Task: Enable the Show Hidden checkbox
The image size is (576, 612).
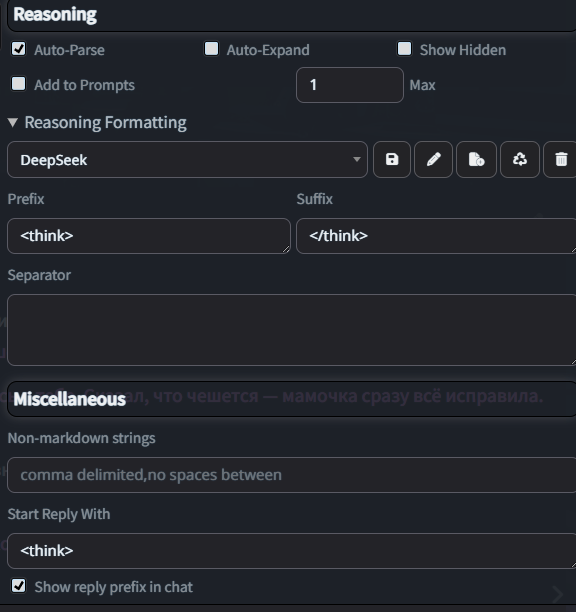Action: (x=404, y=49)
